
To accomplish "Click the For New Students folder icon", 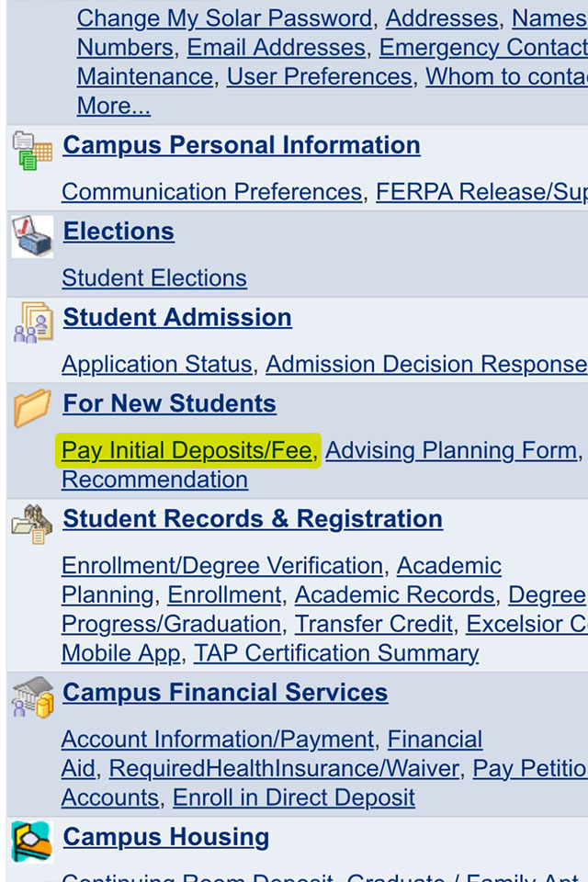I will click(32, 408).
